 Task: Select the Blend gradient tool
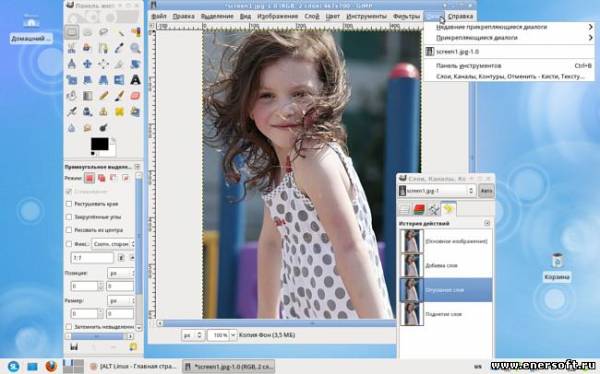pos(88,96)
